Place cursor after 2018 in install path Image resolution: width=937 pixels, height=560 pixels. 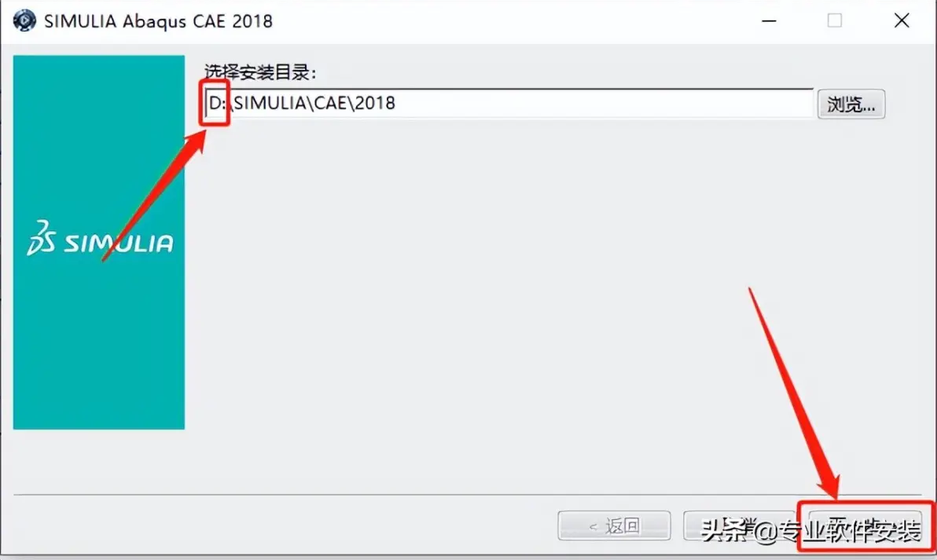(x=397, y=104)
